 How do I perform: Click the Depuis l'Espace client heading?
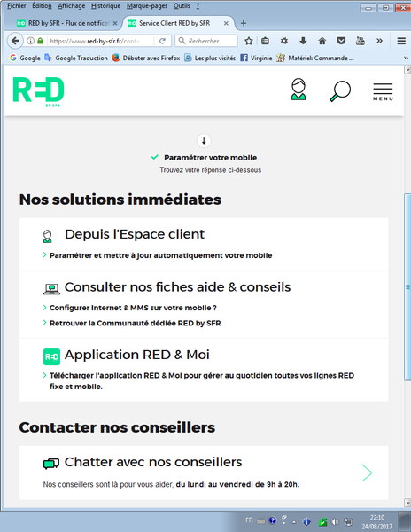pyautogui.click(x=135, y=234)
